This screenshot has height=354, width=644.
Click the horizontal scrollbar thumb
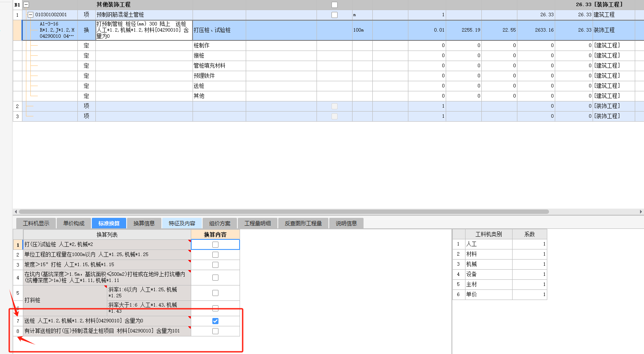[284, 212]
